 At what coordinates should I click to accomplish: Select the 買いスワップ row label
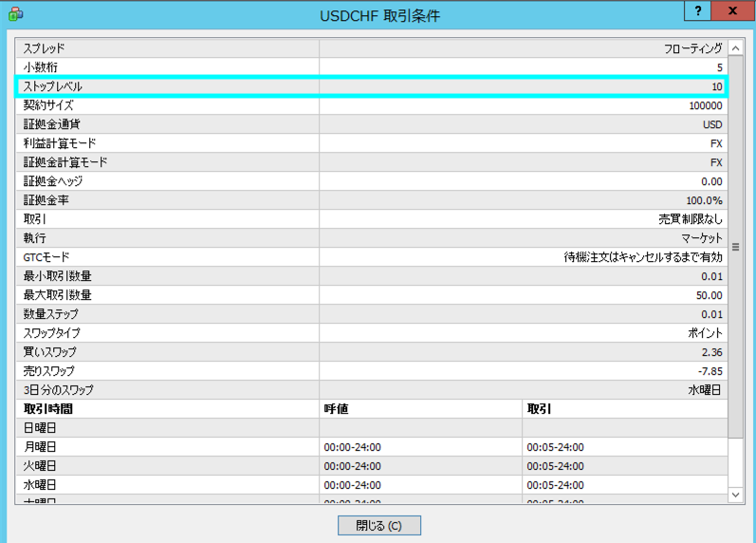tap(48, 352)
